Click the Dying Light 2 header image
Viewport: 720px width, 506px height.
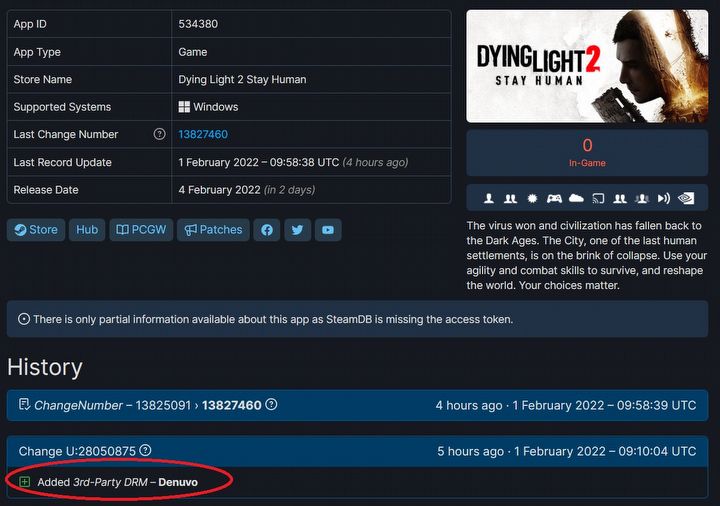tap(587, 67)
